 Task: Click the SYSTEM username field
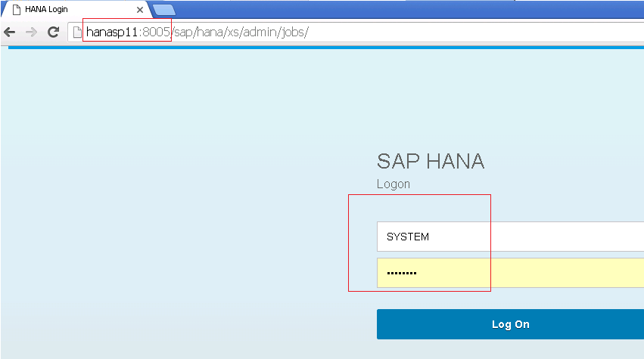510,237
